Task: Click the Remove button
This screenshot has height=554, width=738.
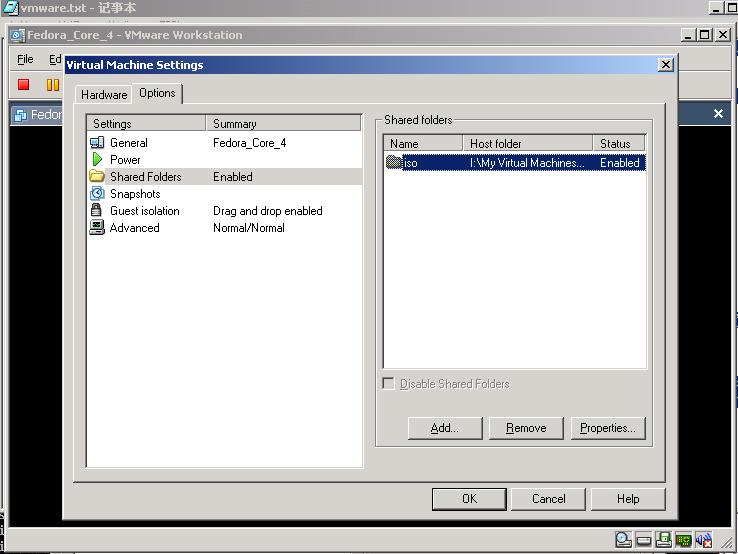Action: tap(526, 428)
